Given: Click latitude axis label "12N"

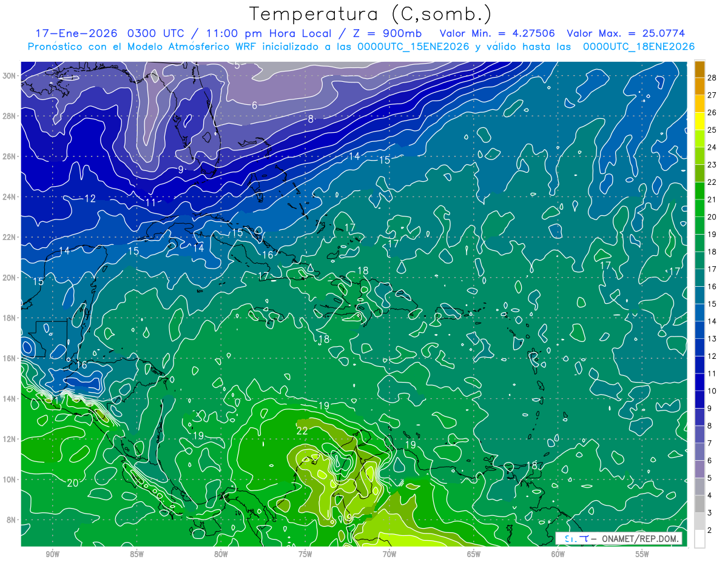Looking at the screenshot, I should [9, 439].
